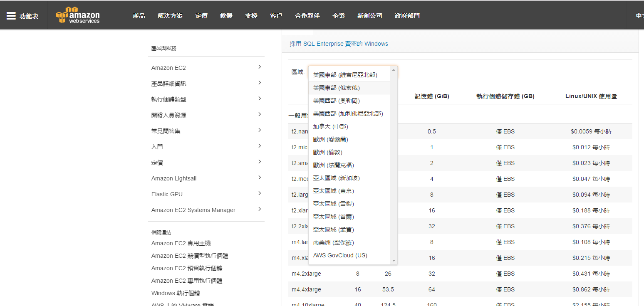The height and width of the screenshot is (306, 644).
Task: Open the Amazon EC2 競價型執行個體 link
Action: [x=190, y=256]
